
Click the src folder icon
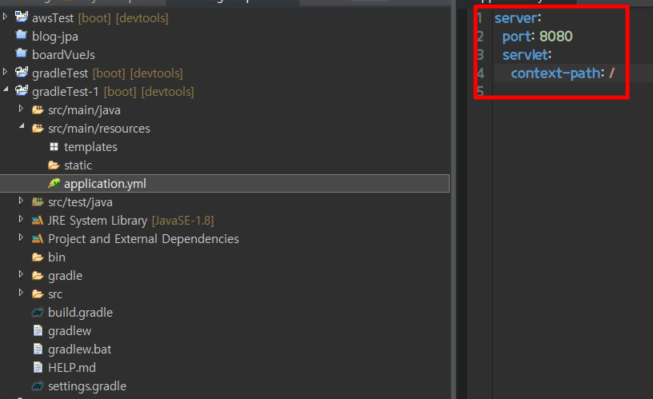click(x=38, y=294)
